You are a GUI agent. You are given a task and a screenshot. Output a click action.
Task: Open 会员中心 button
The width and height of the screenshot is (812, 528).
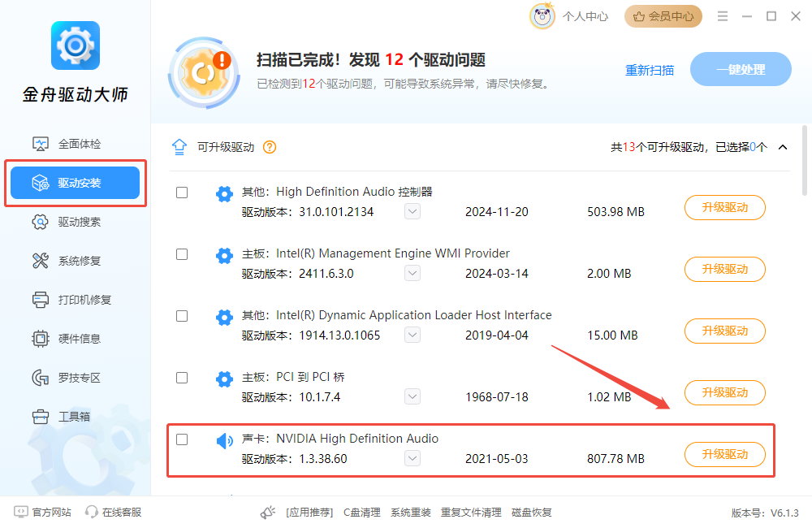pyautogui.click(x=663, y=16)
